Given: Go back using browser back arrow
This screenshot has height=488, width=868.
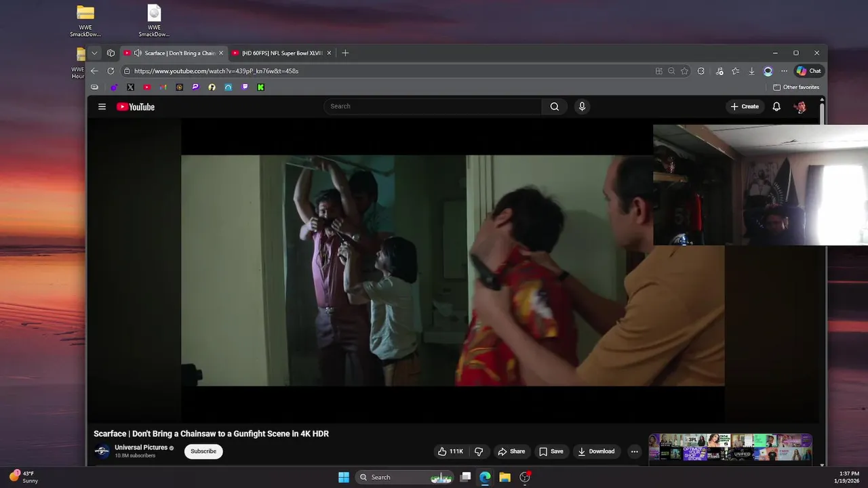Looking at the screenshot, I should click(94, 70).
